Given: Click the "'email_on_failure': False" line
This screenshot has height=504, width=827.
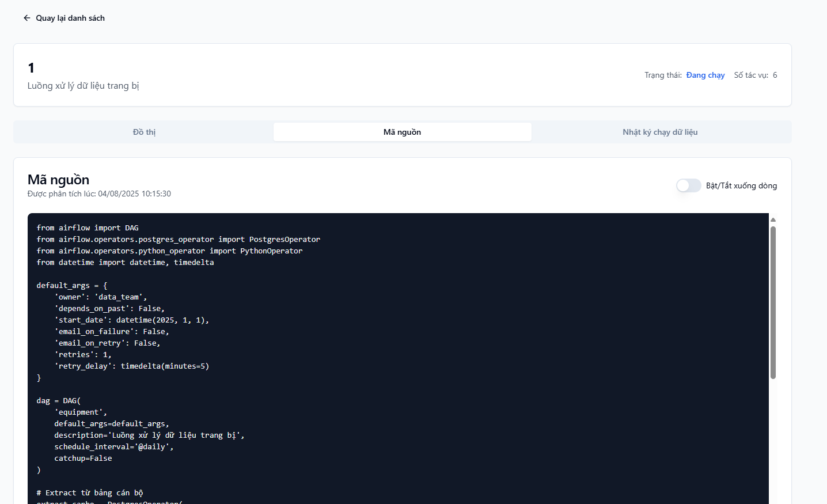Looking at the screenshot, I should (112, 332).
